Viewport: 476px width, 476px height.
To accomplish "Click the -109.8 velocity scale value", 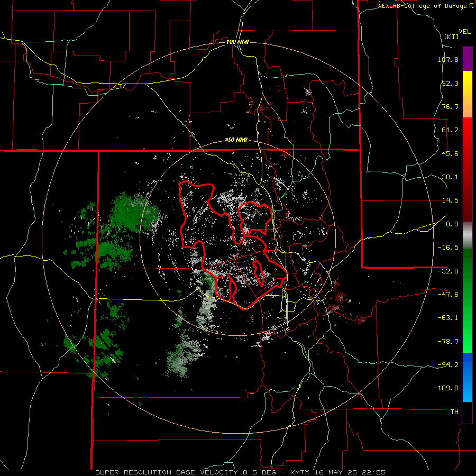I will pyautogui.click(x=446, y=388).
